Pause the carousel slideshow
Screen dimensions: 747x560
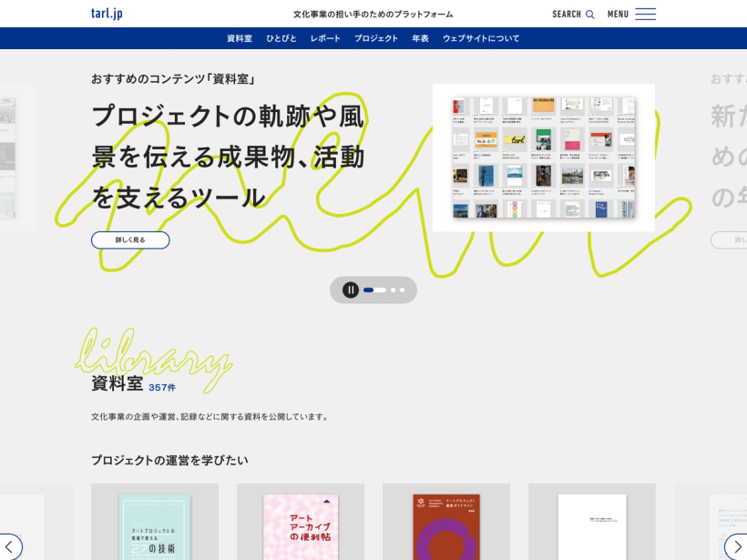pos(351,290)
